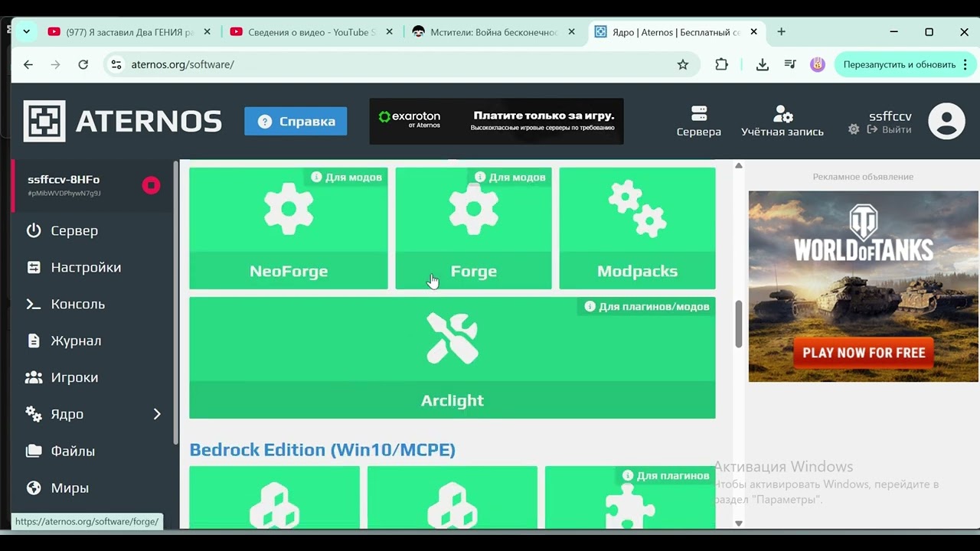Reload the Aternos page

click(83, 65)
